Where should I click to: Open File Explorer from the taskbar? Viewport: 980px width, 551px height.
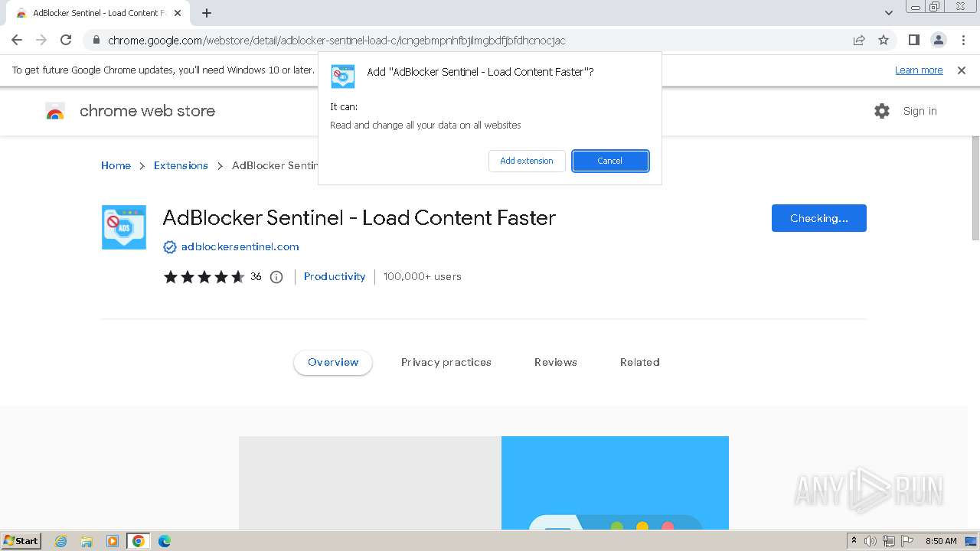87,541
